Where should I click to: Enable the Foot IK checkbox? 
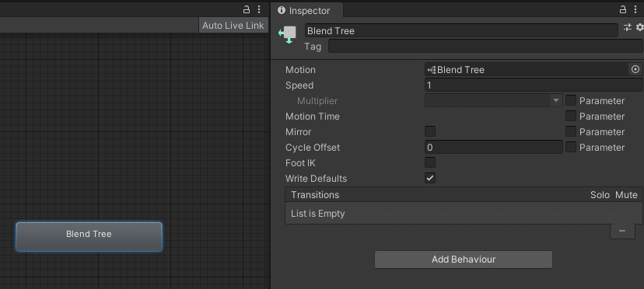click(430, 162)
